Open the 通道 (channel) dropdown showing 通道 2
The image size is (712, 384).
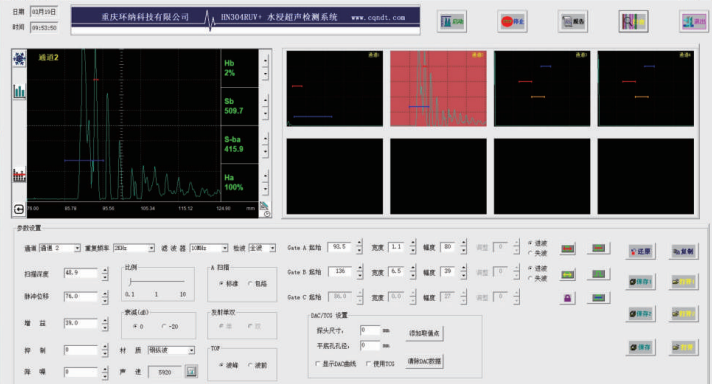tap(59, 248)
